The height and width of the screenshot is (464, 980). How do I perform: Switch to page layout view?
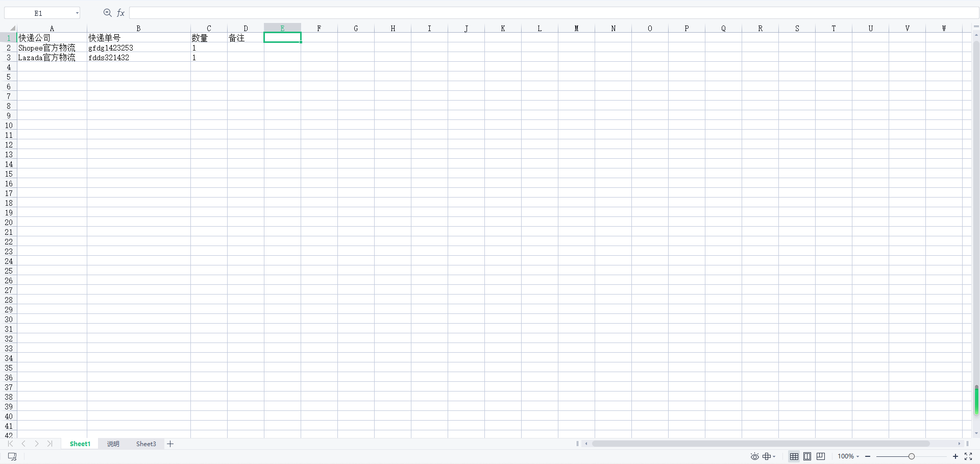[807, 456]
